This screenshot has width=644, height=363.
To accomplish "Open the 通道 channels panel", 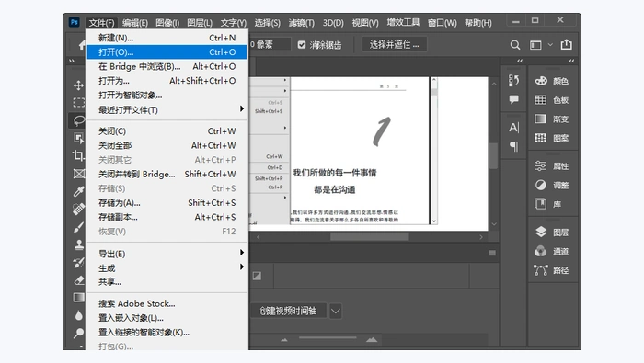I will coord(552,251).
